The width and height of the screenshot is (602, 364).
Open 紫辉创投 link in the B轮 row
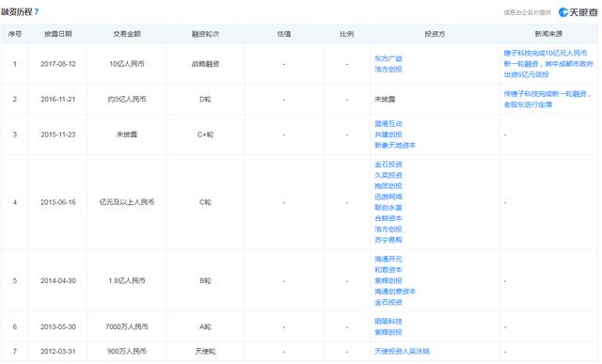[x=388, y=280]
